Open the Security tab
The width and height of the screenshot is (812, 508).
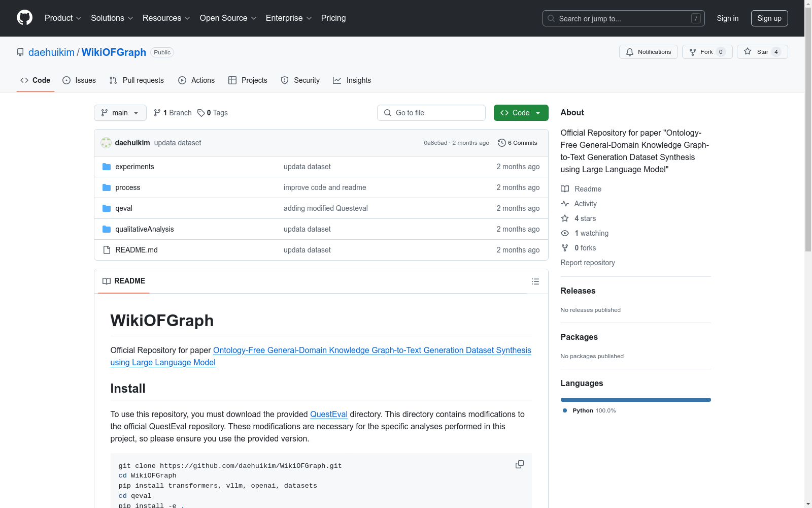300,80
